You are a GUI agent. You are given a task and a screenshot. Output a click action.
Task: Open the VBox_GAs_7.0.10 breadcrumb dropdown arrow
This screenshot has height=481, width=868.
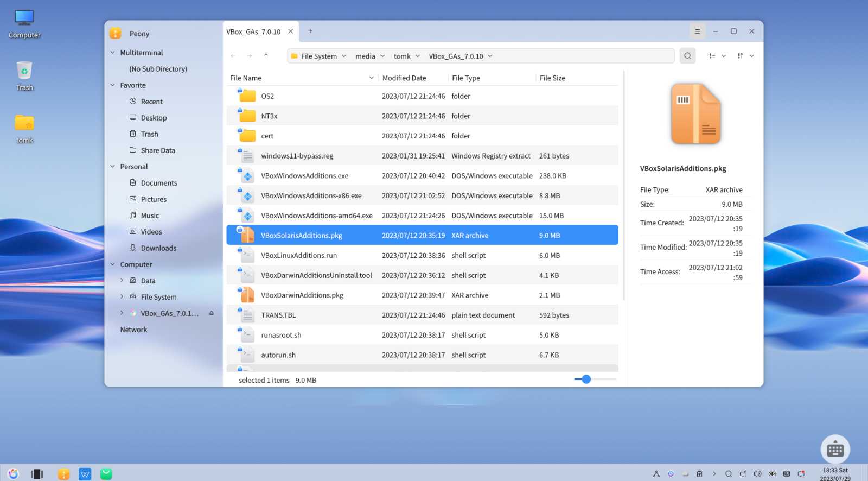(x=490, y=56)
